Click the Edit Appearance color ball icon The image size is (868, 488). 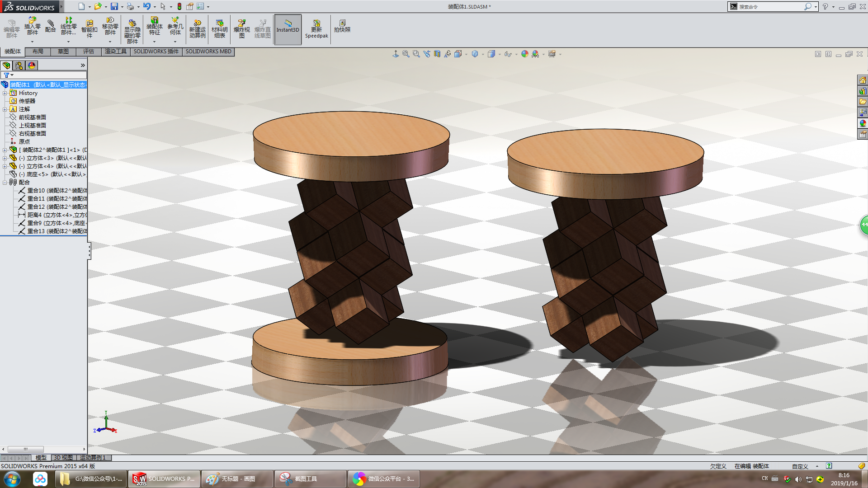pos(524,54)
